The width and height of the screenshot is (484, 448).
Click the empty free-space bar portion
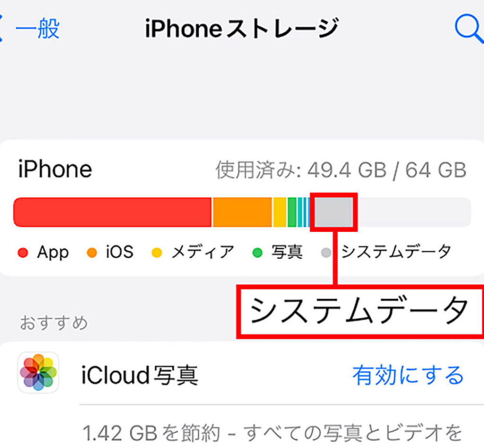tap(414, 212)
